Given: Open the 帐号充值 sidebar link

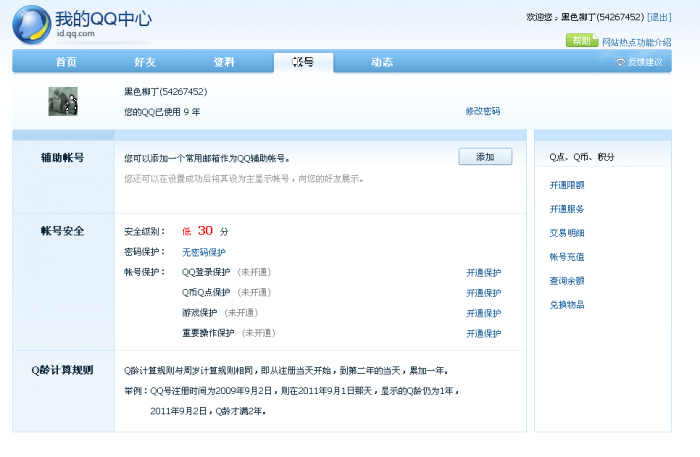Looking at the screenshot, I should tap(567, 257).
